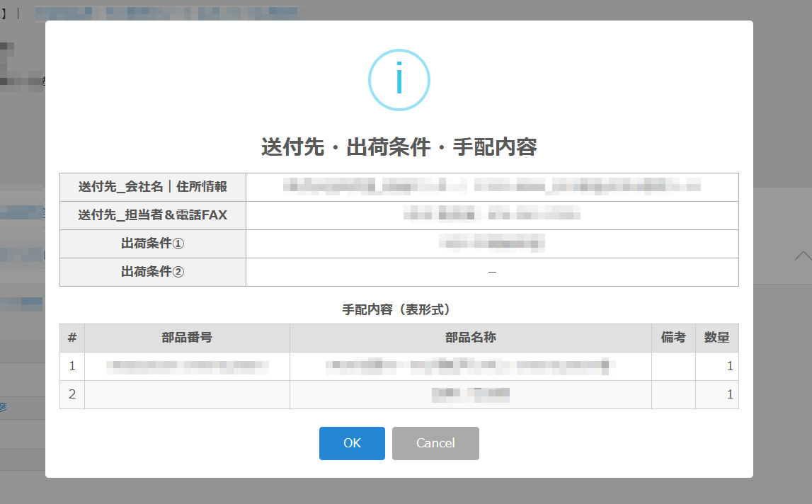
Task: Select the 送付先_会社名｜住所情報 label cell
Action: pyautogui.click(x=153, y=187)
